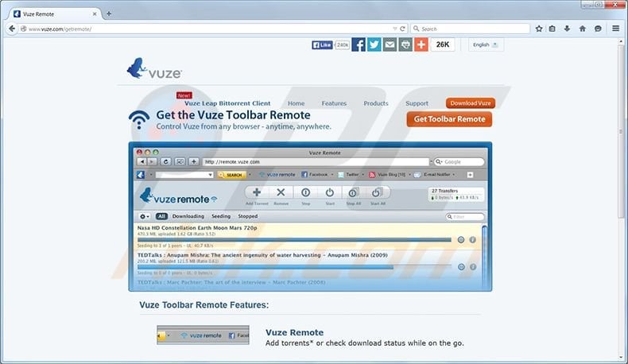The image size is (628, 364).
Task: Open Features navigation item
Action: click(x=334, y=103)
